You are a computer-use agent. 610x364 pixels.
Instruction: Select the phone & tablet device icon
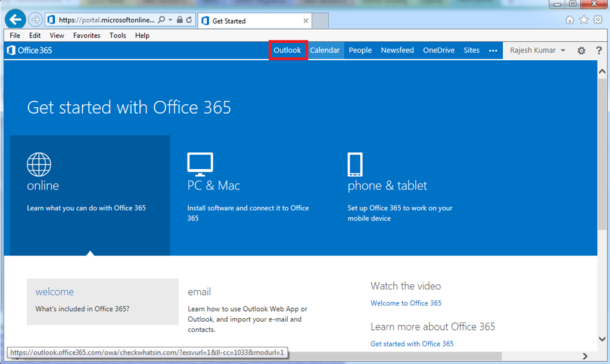pos(355,164)
